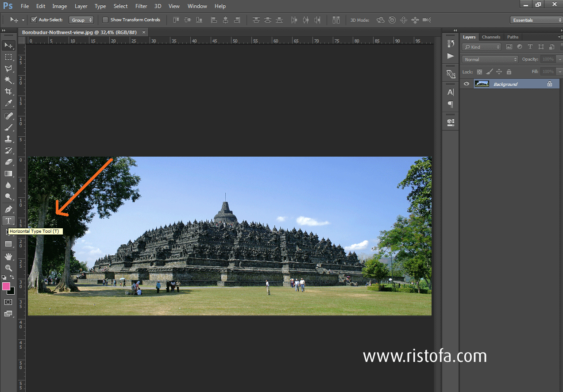
Task: Click the Background layer thumbnail
Action: [482, 83]
